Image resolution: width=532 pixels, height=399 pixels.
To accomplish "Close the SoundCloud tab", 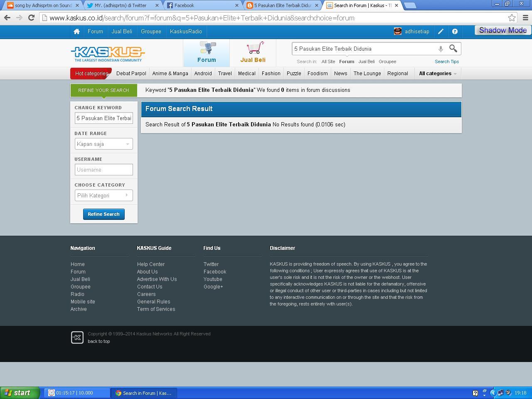I will [x=76, y=5].
